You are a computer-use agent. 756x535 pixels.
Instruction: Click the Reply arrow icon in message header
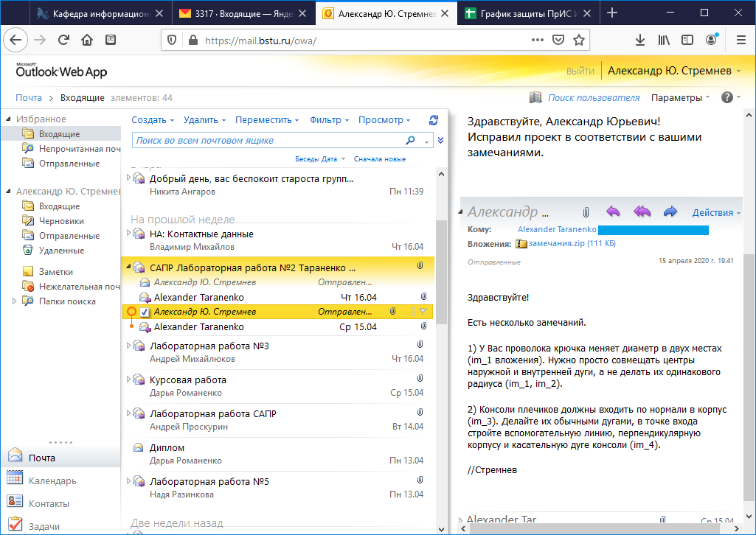(x=612, y=211)
